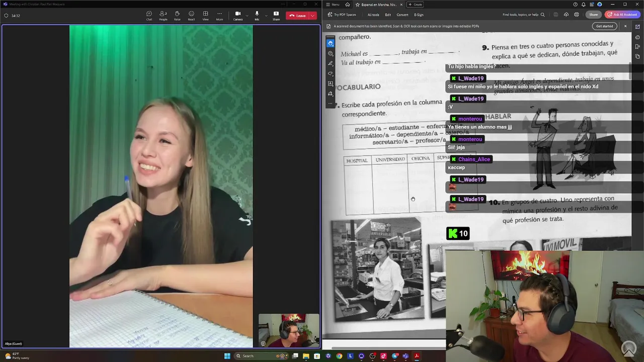
Task: Open Task View from the taskbar
Action: (x=295, y=356)
